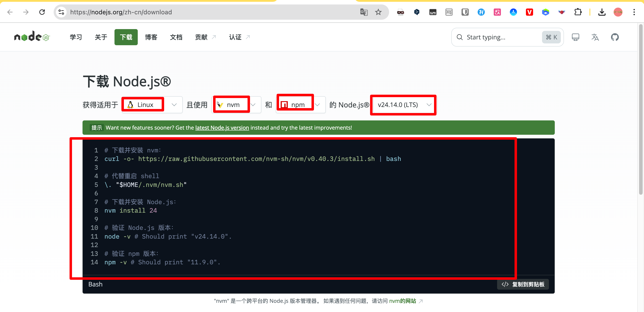Click the 复制到剪贴板 copy button
This screenshot has width=644, height=312.
(x=523, y=284)
